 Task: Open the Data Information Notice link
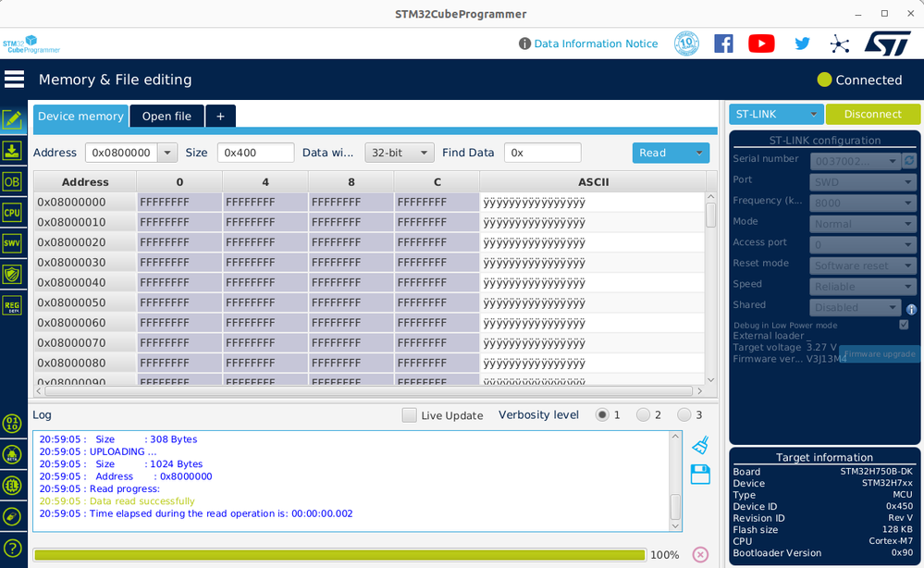[x=596, y=43]
